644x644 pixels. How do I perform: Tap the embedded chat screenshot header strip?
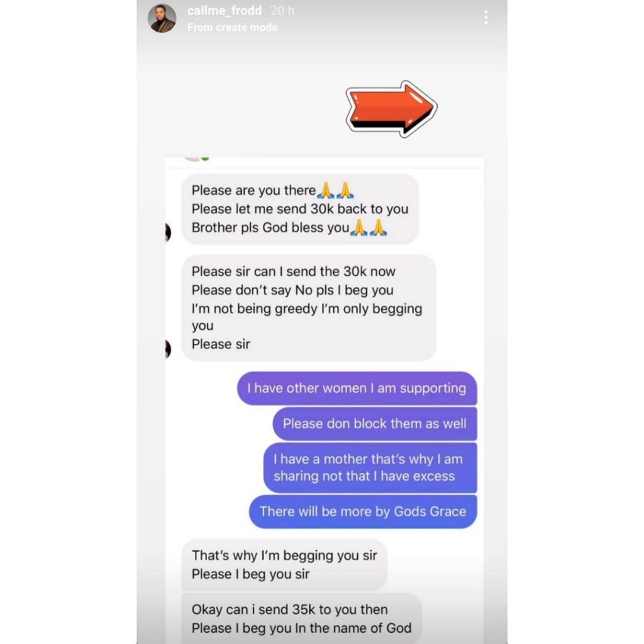(325, 162)
